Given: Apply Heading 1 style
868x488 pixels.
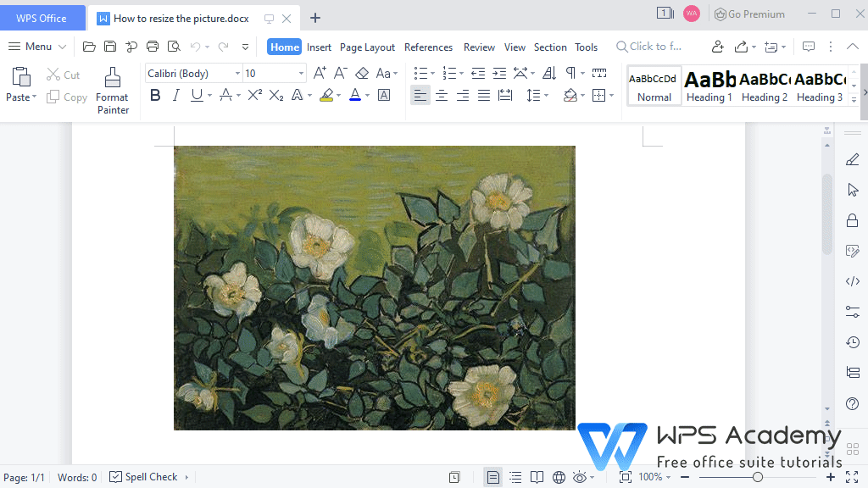Looking at the screenshot, I should (709, 86).
